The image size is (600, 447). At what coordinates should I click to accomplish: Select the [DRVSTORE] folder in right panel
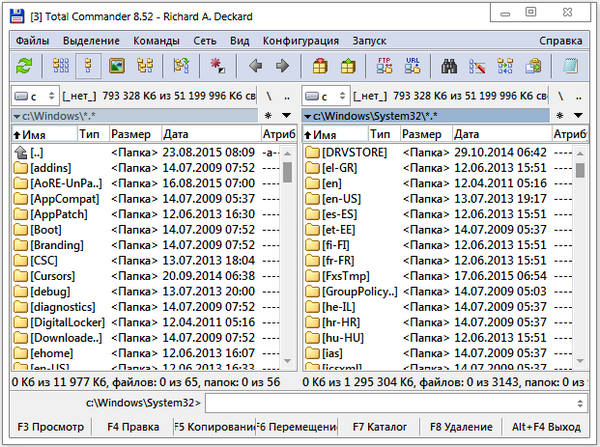tap(350, 152)
